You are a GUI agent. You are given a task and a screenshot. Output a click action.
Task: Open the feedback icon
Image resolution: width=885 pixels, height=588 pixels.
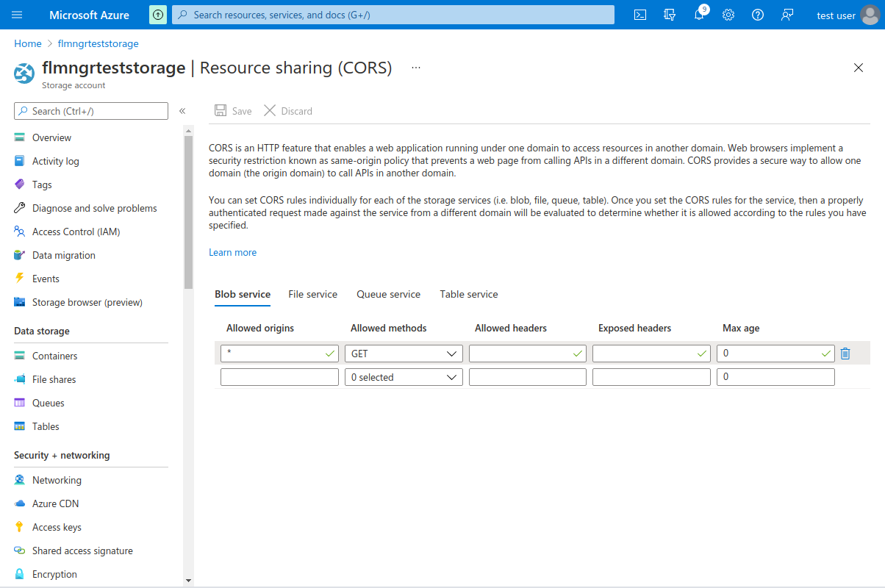click(x=787, y=15)
